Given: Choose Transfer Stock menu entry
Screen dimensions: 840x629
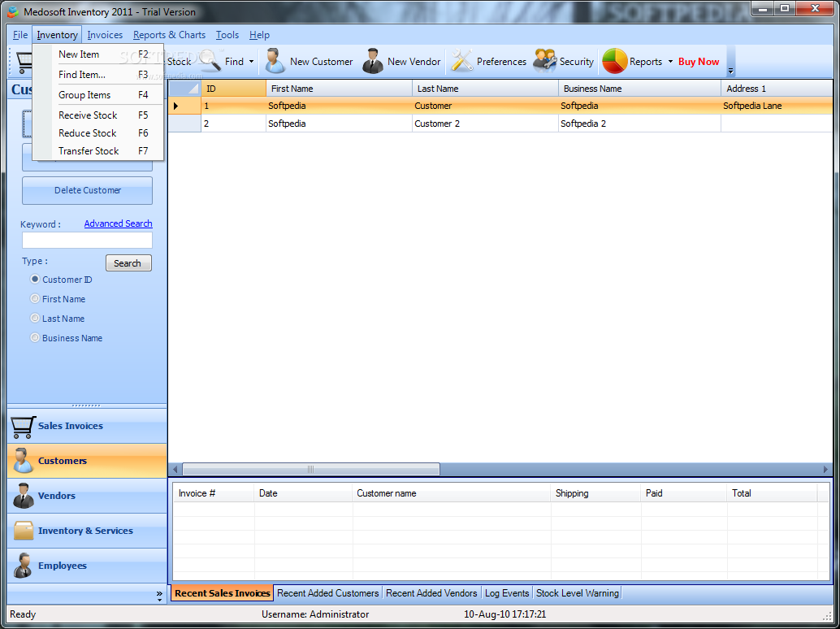Looking at the screenshot, I should click(x=98, y=151).
